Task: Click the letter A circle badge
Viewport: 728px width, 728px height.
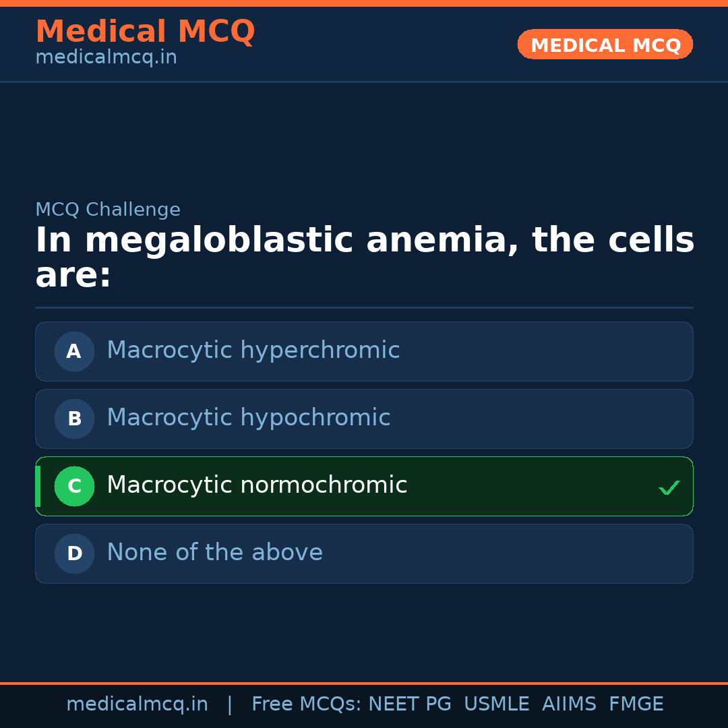Action: click(x=74, y=351)
